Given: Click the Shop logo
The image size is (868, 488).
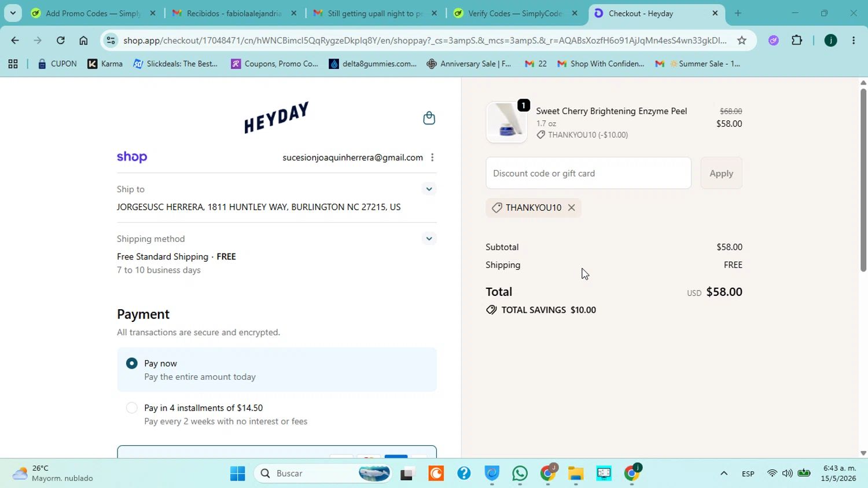Looking at the screenshot, I should (132, 157).
